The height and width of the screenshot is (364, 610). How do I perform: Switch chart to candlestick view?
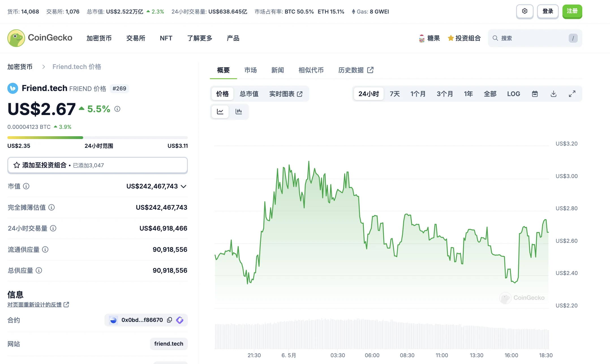pos(239,111)
